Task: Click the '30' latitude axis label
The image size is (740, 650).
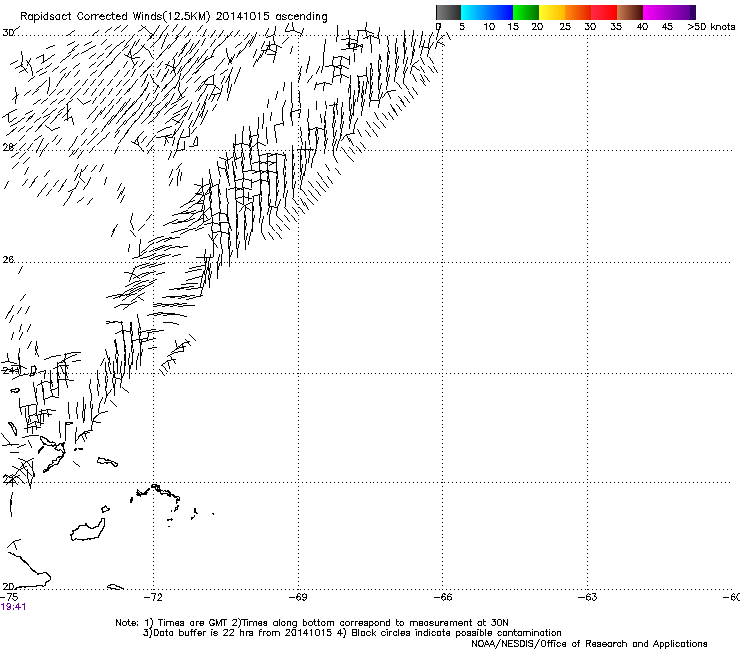Action: click(x=8, y=33)
